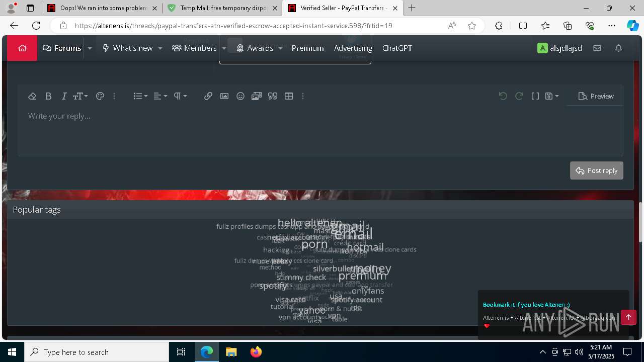This screenshot has height=362, width=644.
Task: Click the Windows Start button
Action: 12,352
